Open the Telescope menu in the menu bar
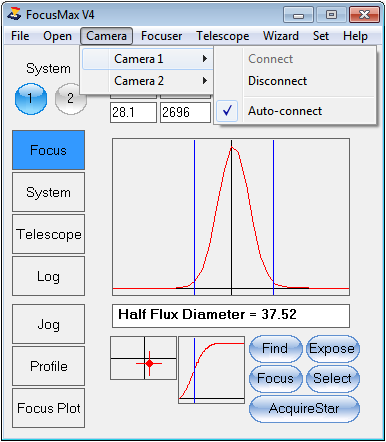This screenshot has height=442, width=386. click(223, 36)
